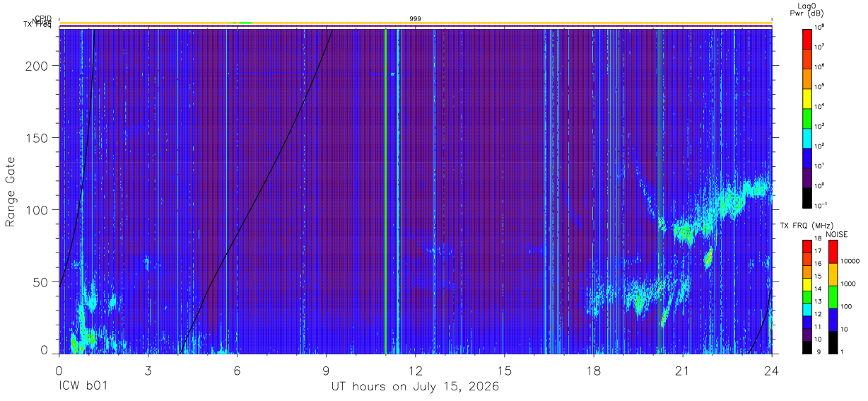Click the '999' CPID value at top
This screenshot has width=868, height=401.
click(x=416, y=18)
